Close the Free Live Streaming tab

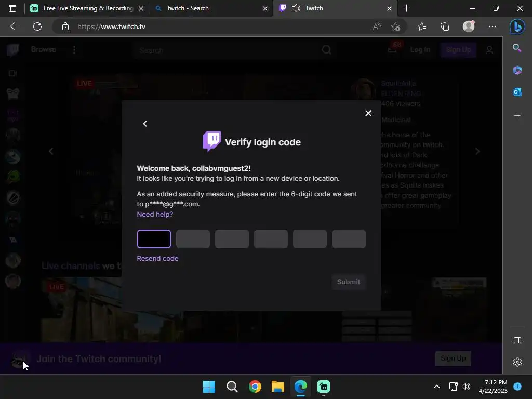pos(141,8)
